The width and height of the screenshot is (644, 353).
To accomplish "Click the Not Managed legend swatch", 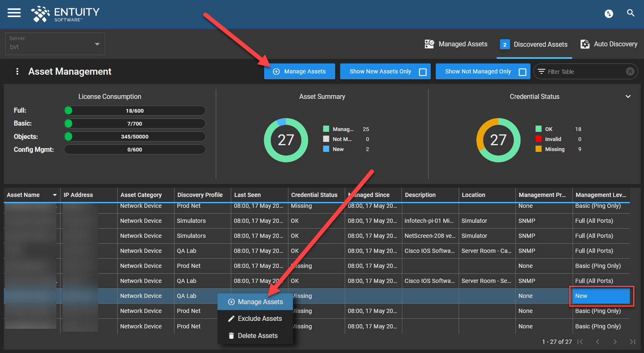I will coord(326,139).
